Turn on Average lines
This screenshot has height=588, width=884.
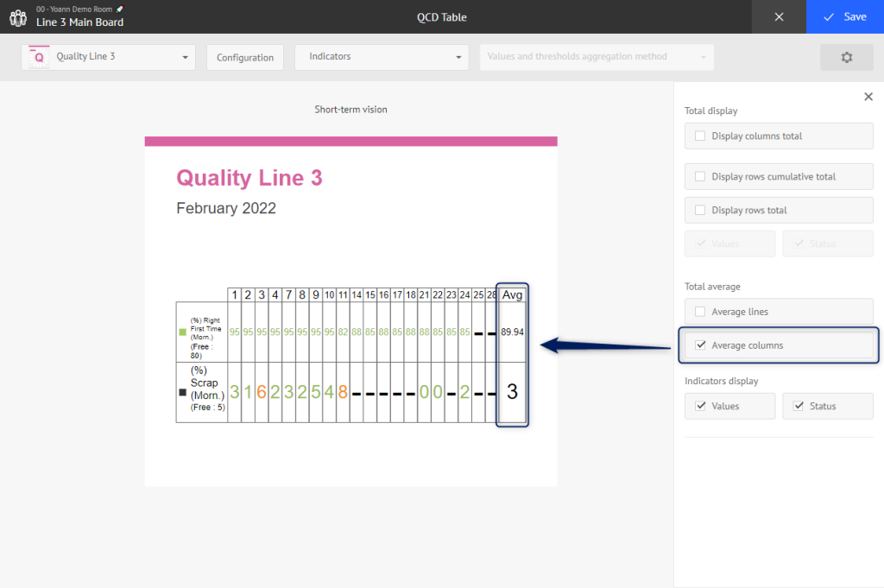700,311
